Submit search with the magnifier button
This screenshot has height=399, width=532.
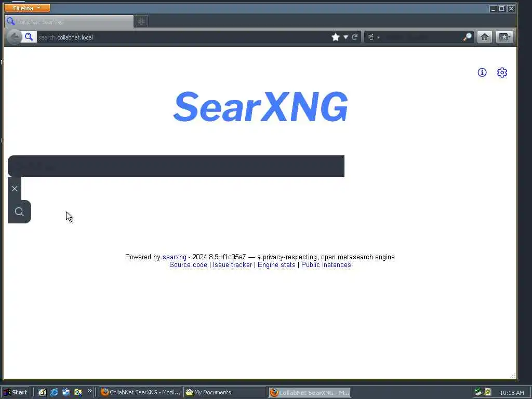[x=19, y=212]
